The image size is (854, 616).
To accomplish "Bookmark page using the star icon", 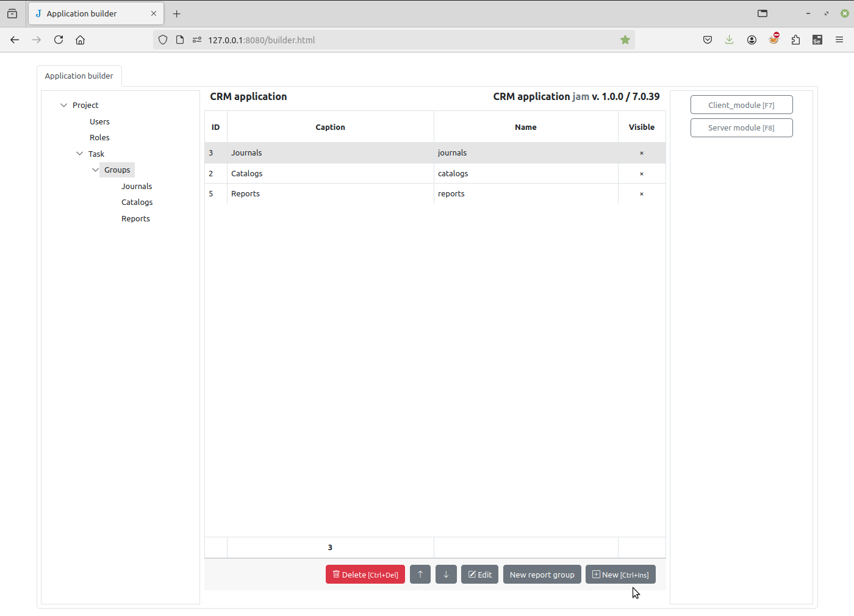I will (625, 40).
